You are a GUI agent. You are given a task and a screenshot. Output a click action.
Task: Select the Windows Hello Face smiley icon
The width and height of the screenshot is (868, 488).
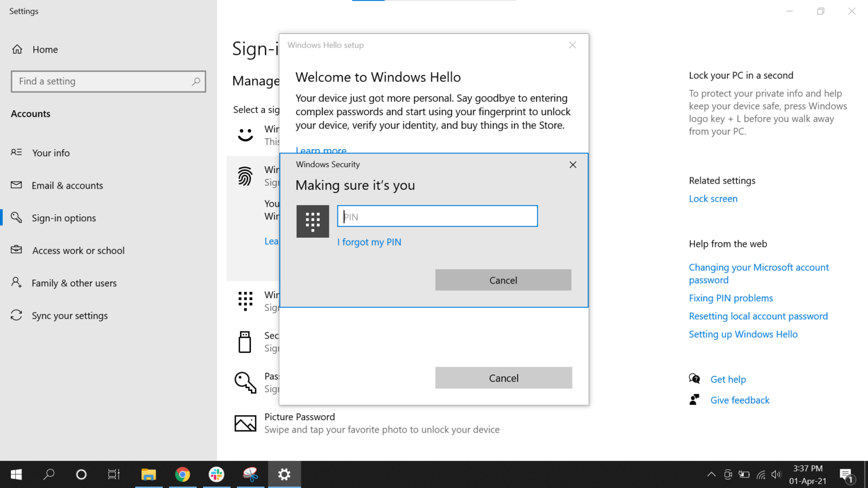click(x=245, y=134)
